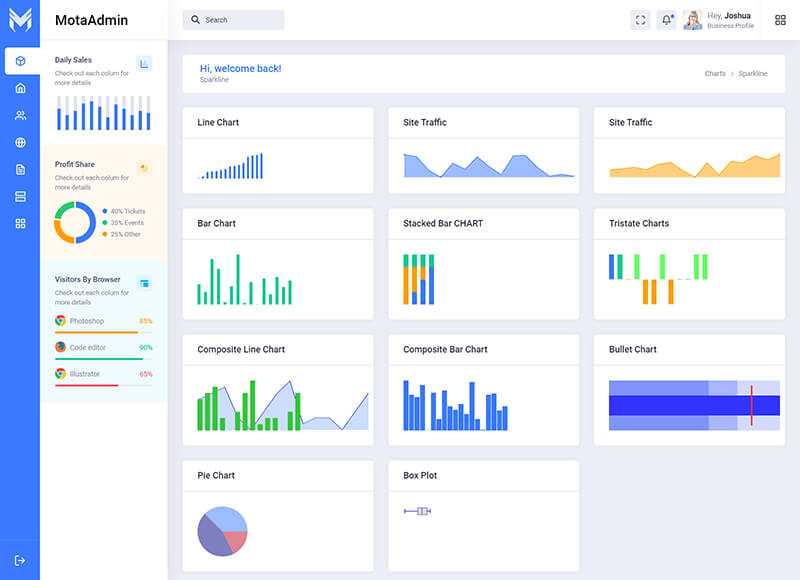Open the grid widgets icon in the sidebar
800x580 pixels.
[x=20, y=223]
